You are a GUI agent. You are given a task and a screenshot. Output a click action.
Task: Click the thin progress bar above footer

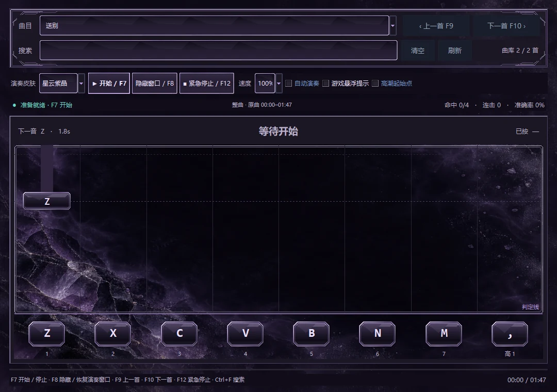[x=278, y=370]
